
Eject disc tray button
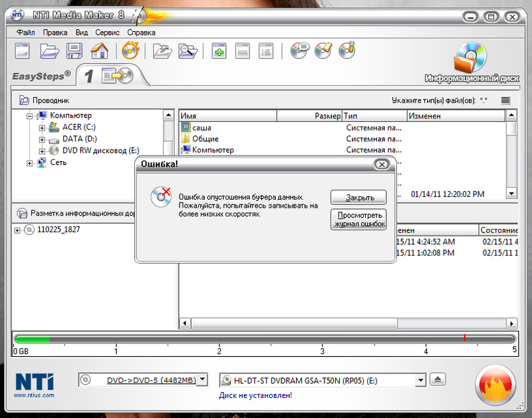pos(438,379)
